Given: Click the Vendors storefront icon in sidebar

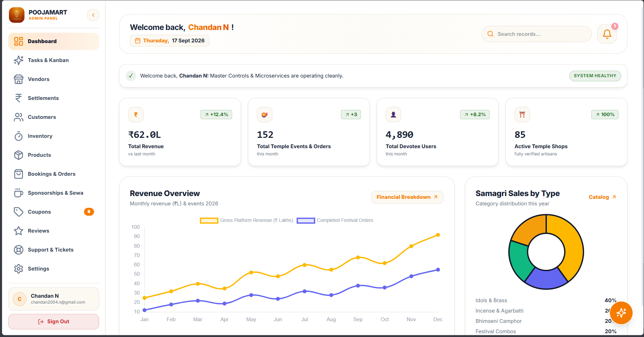Looking at the screenshot, I should click(x=19, y=79).
